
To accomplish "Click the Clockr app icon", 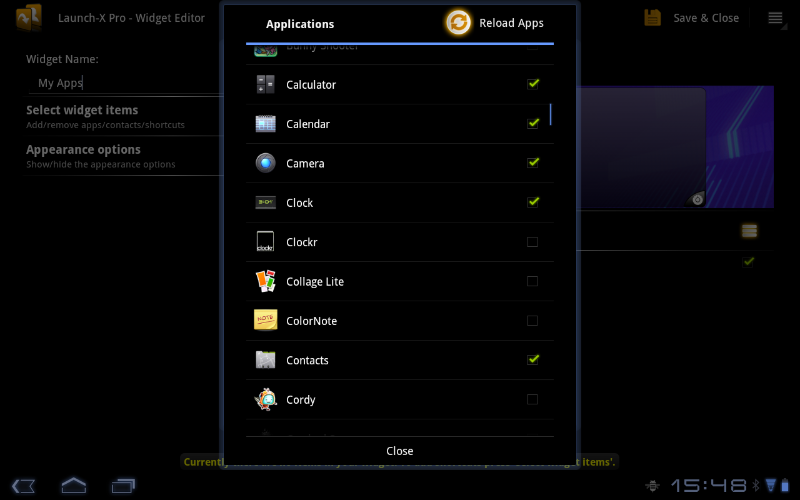I will (265, 242).
